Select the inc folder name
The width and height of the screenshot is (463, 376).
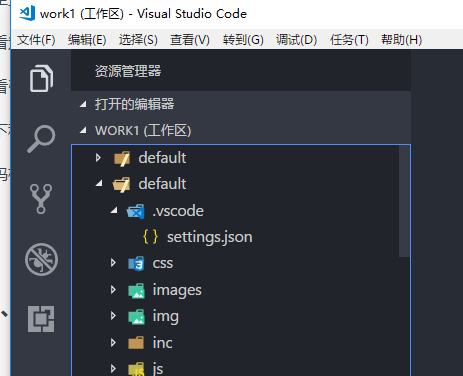coord(162,343)
